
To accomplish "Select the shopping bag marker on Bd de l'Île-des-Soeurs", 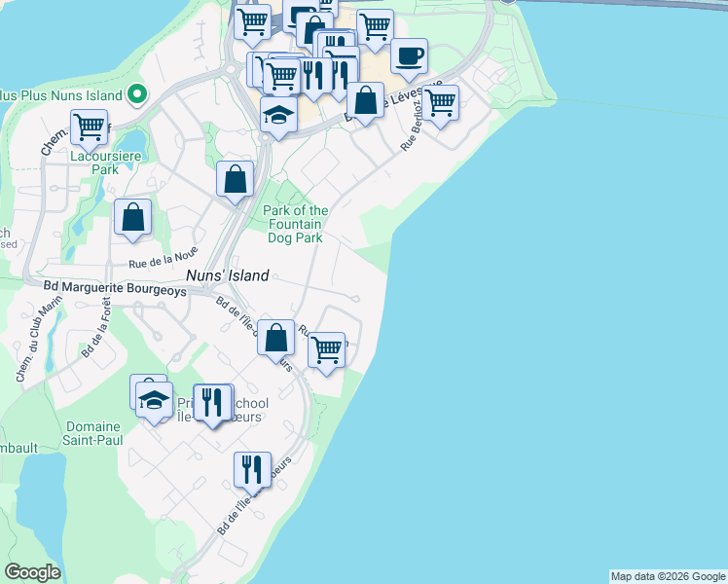I will tap(275, 338).
